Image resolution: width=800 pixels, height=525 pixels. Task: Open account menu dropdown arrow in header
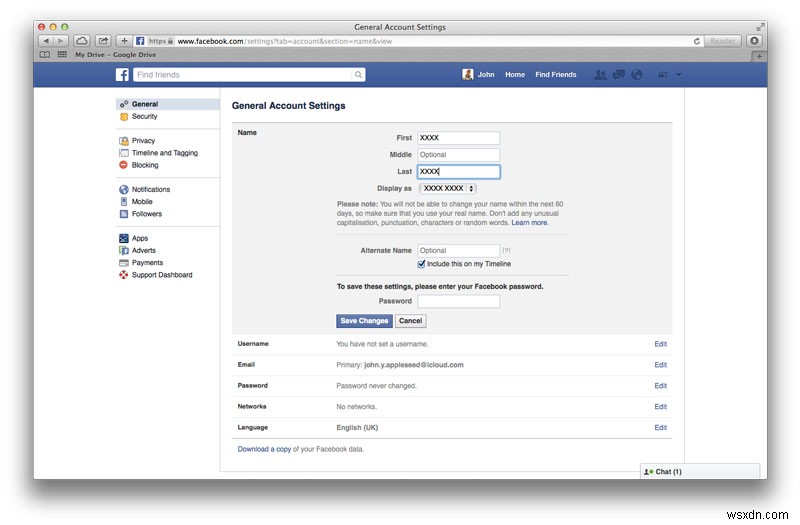pyautogui.click(x=678, y=74)
